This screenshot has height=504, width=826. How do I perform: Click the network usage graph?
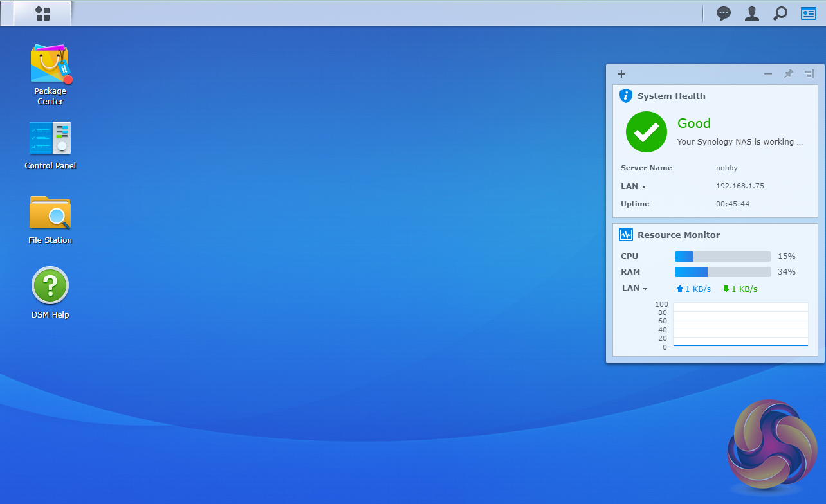[740, 325]
